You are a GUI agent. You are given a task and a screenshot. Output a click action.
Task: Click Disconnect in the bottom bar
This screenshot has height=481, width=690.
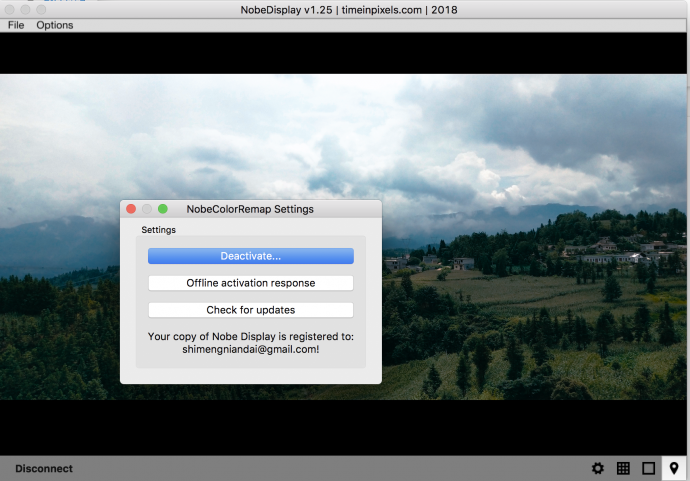(x=44, y=468)
